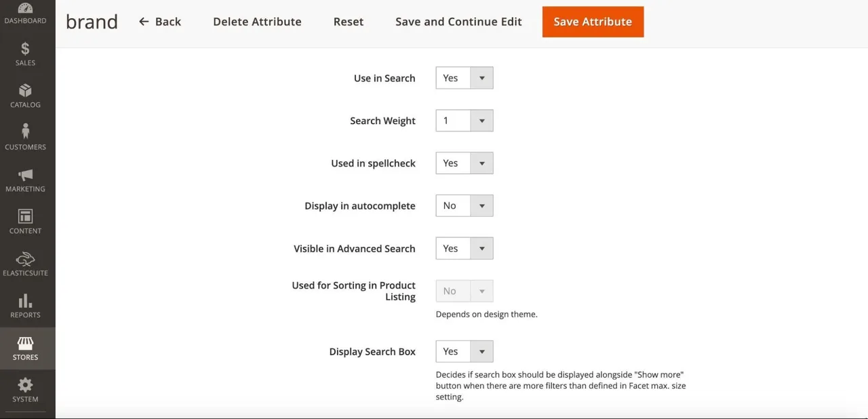
Task: Open the Reports bar chart icon
Action: coord(25,300)
